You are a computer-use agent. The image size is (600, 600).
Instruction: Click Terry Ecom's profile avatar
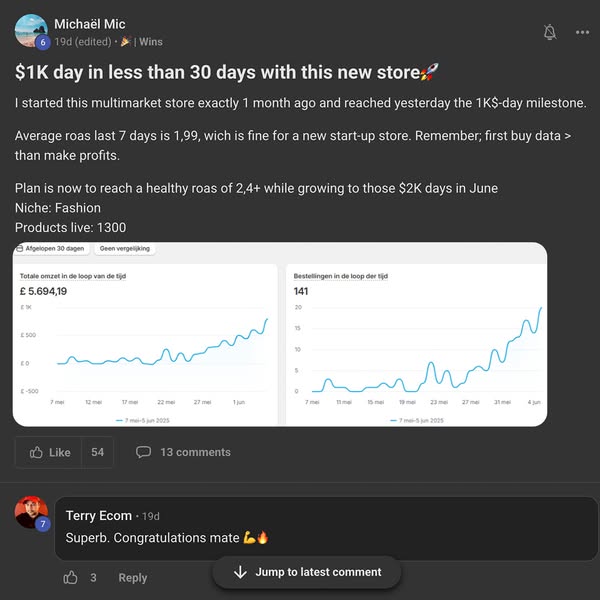(31, 511)
